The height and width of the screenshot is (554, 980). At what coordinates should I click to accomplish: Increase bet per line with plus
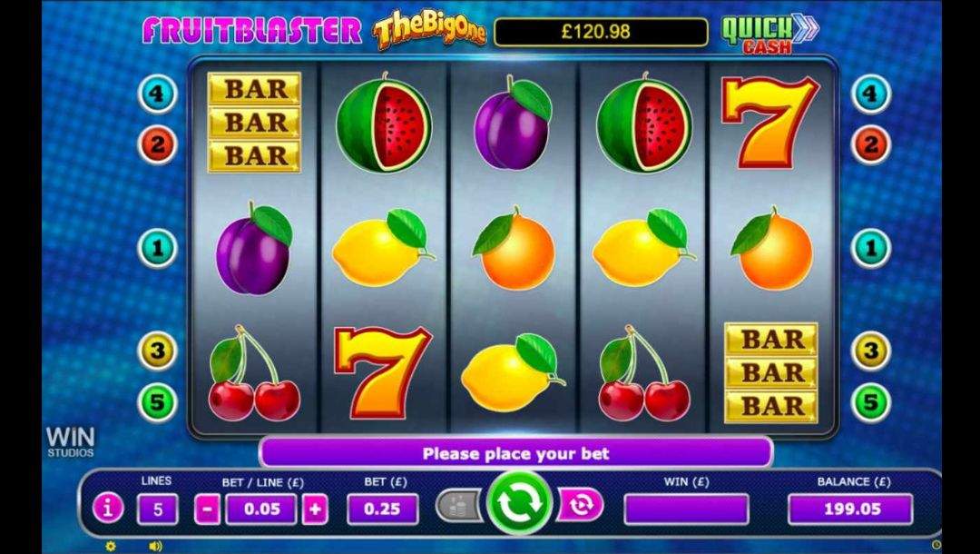tap(315, 509)
